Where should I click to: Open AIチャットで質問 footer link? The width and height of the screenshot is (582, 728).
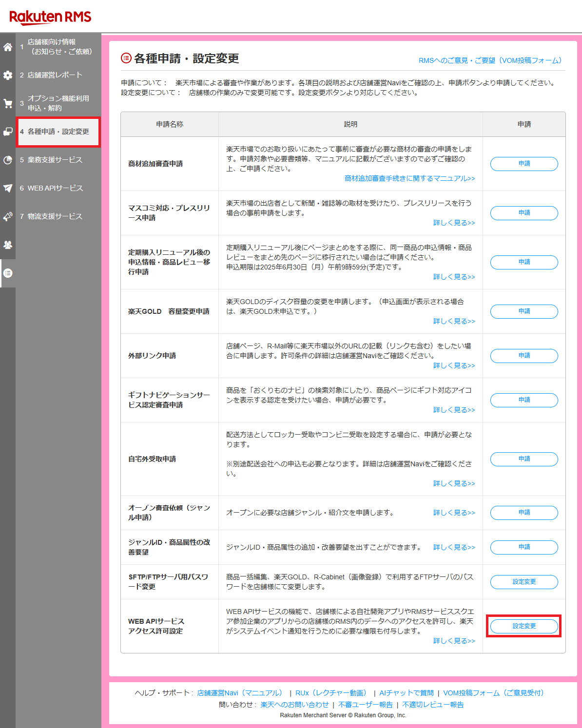click(x=407, y=693)
